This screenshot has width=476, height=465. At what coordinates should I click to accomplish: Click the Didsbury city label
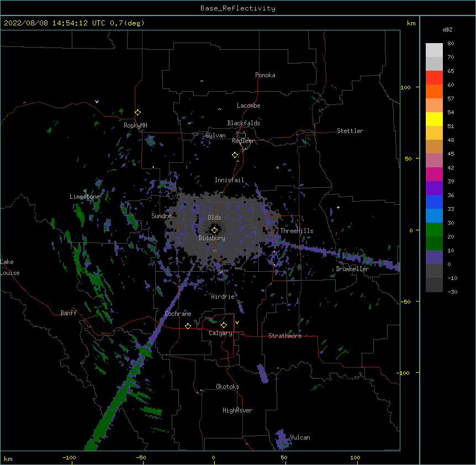click(211, 238)
